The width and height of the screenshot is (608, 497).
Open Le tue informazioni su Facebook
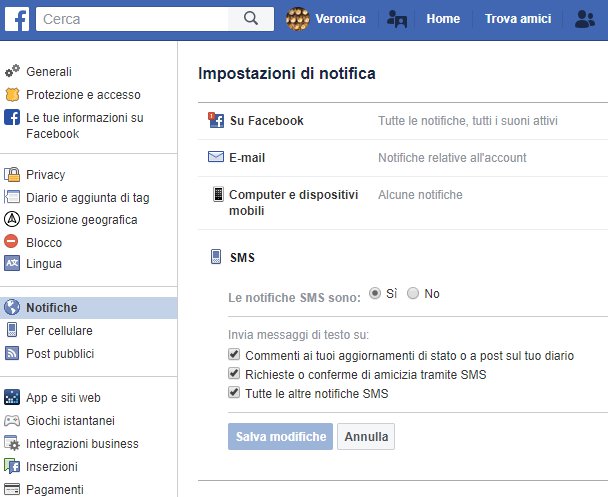point(85,126)
